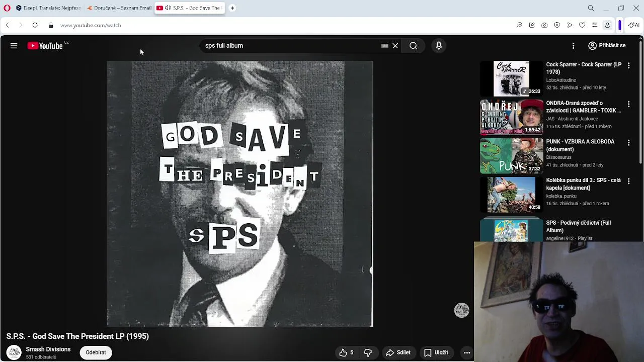
Task: Open the ad blocker shield icon
Action: pos(557,25)
